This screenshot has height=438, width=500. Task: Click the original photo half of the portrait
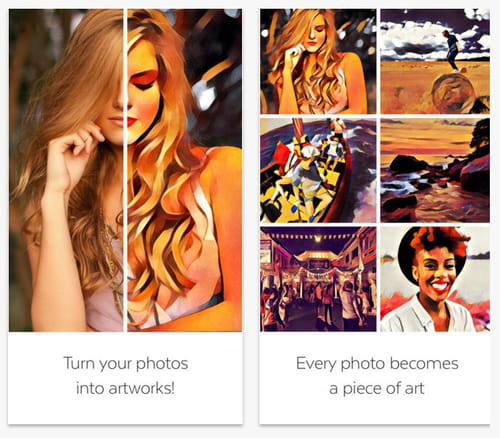[66, 170]
